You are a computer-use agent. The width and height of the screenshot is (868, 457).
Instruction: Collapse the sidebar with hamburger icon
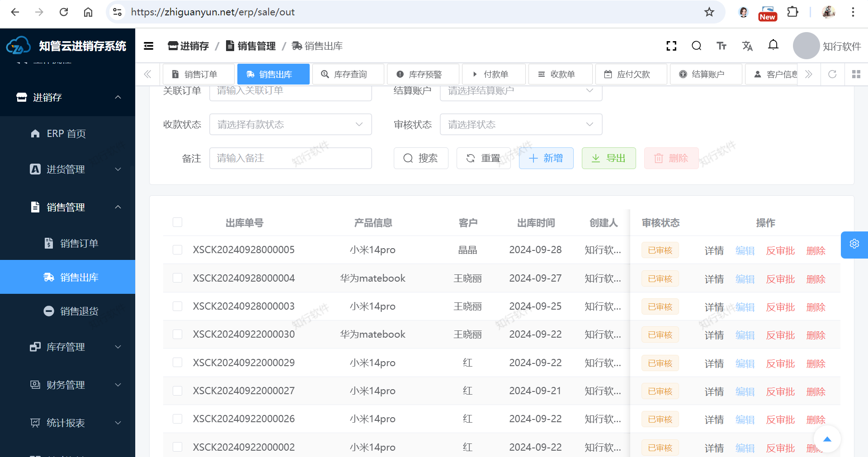(x=148, y=46)
